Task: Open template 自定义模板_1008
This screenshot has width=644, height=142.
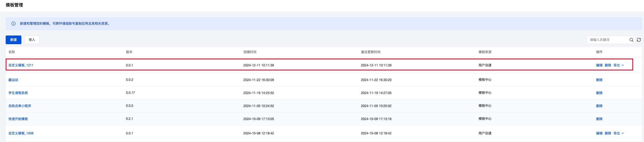Action: (x=21, y=133)
